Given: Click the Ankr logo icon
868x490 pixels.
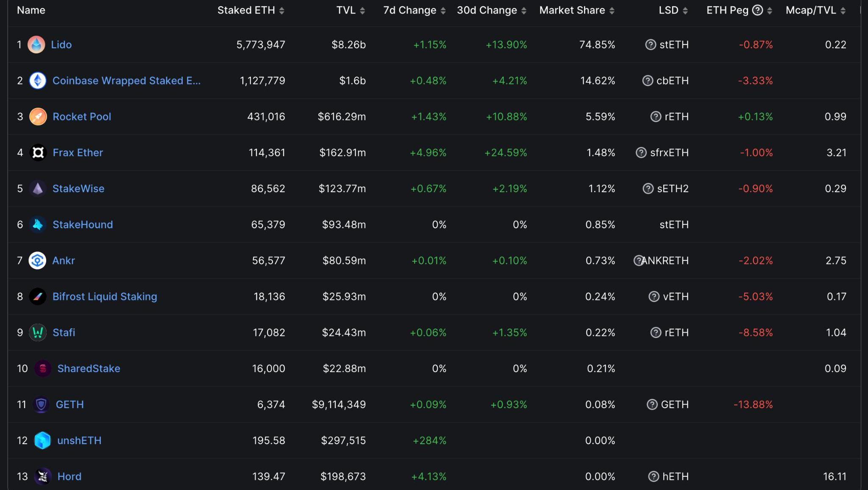Looking at the screenshot, I should click(37, 260).
